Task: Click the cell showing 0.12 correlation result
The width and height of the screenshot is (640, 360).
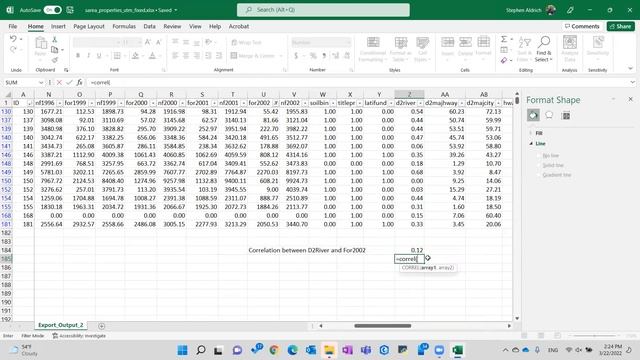Action: pyautogui.click(x=409, y=250)
